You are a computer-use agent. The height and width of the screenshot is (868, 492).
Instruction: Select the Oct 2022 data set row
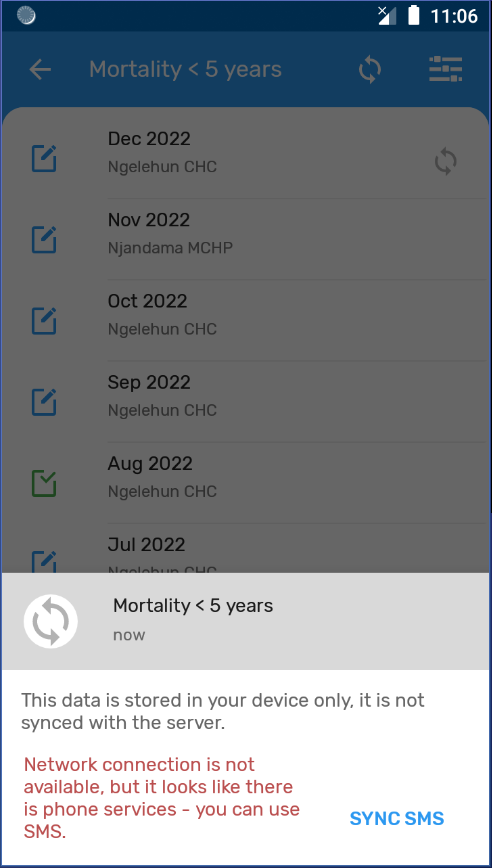[246, 321]
